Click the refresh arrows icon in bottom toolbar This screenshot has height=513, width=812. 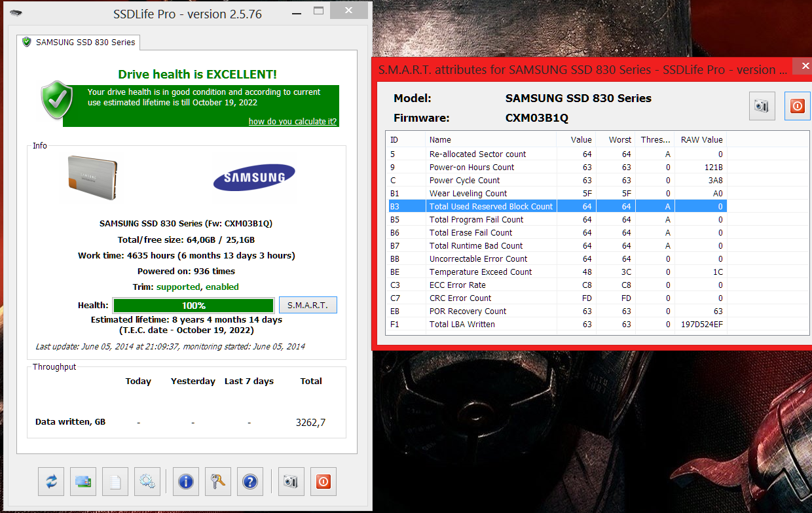point(51,482)
